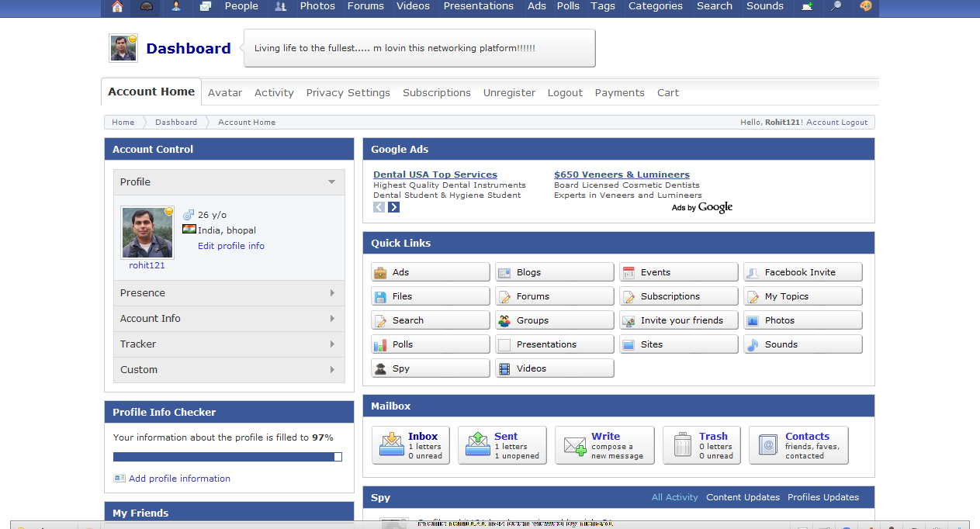The height and width of the screenshot is (529, 980).
Task: Open the magnifier search icon in top bar
Action: coord(836,7)
